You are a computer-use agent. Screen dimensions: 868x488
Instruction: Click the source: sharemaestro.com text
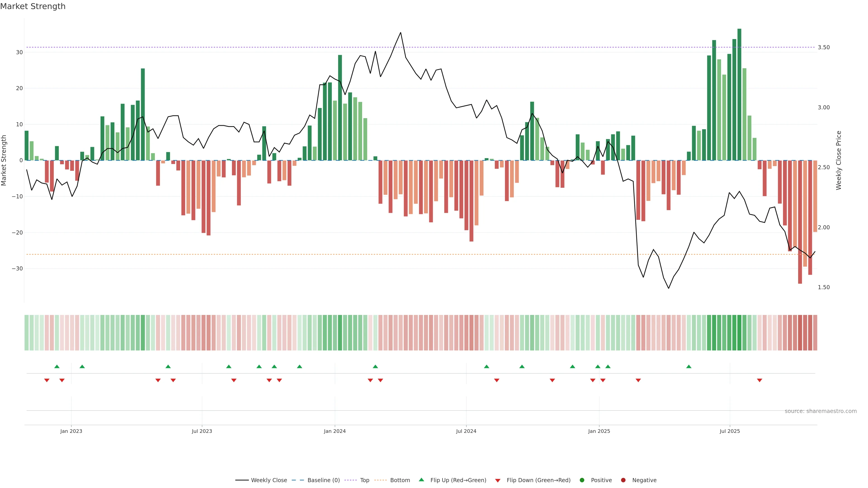(x=821, y=411)
